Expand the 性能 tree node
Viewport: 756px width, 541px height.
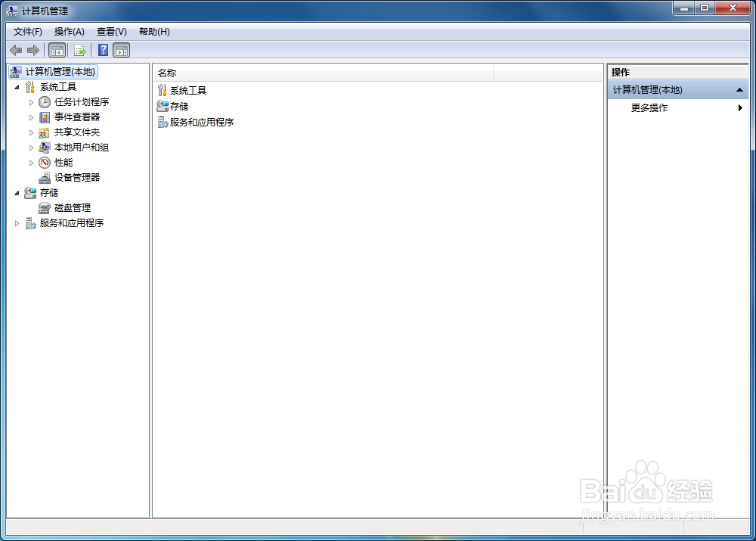tap(31, 163)
